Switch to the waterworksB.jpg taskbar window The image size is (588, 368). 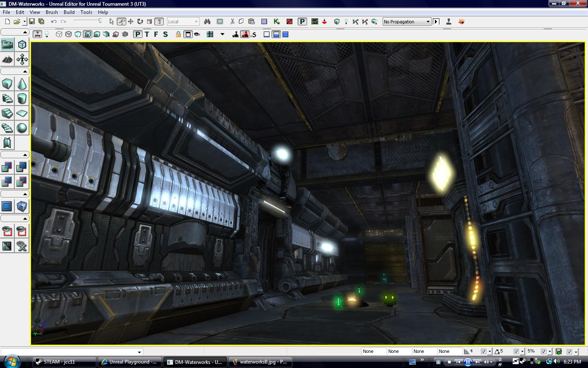tap(261, 362)
